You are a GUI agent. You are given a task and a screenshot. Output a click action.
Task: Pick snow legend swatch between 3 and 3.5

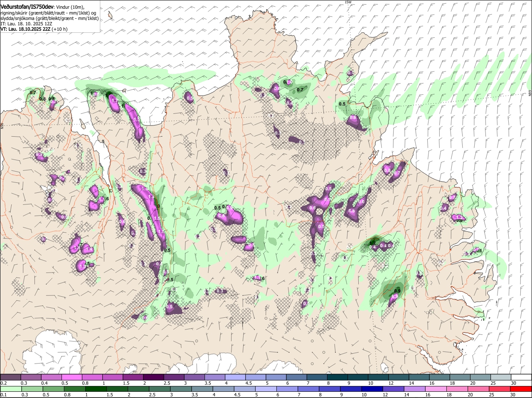[194, 377]
